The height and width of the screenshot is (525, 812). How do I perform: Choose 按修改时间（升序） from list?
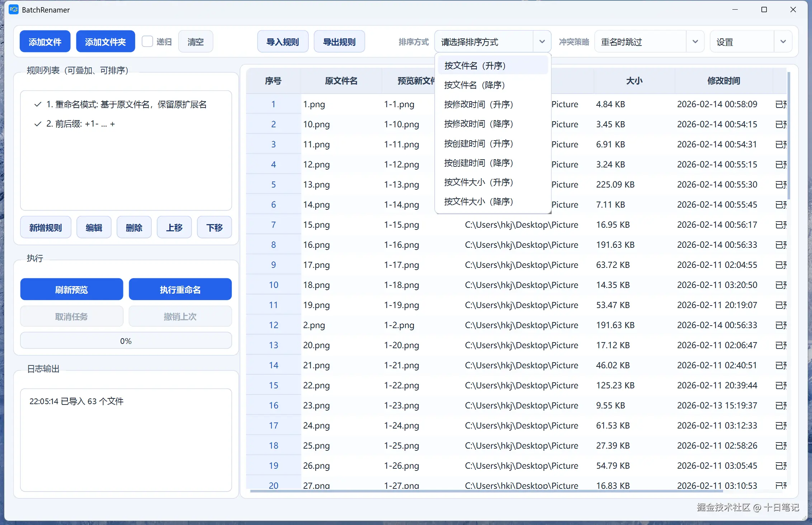tap(478, 104)
